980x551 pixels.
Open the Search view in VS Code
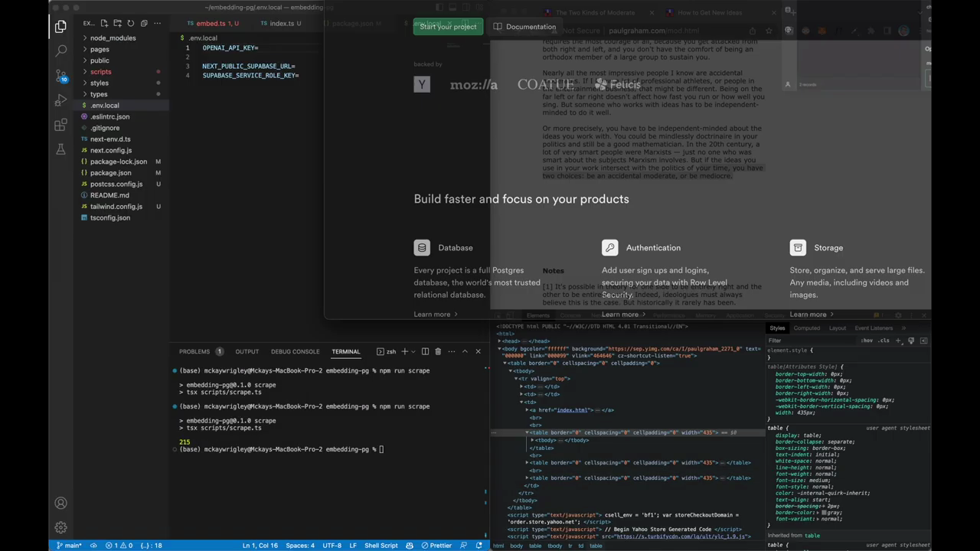[x=60, y=51]
